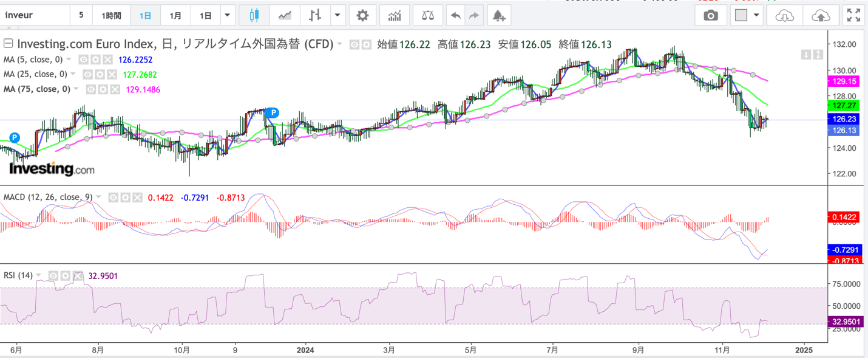Toggle visibility of MA (5, close, 0)
The image size is (868, 358).
[84, 60]
